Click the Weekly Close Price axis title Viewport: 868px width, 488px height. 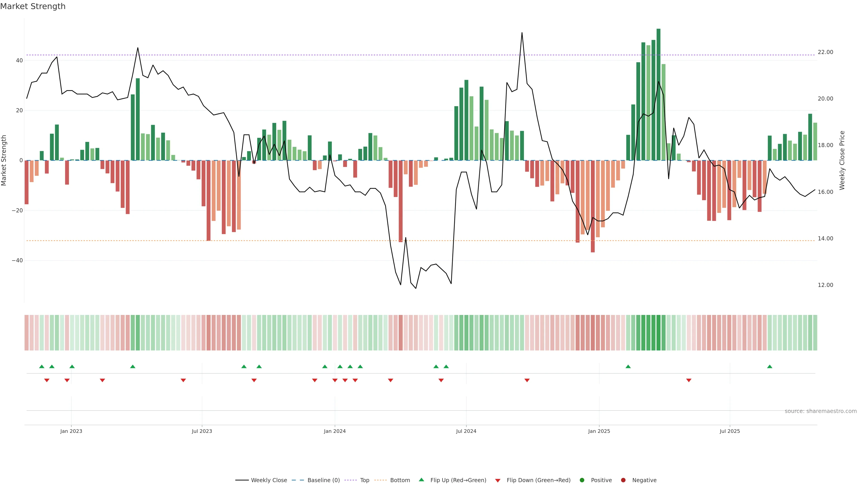tap(842, 160)
